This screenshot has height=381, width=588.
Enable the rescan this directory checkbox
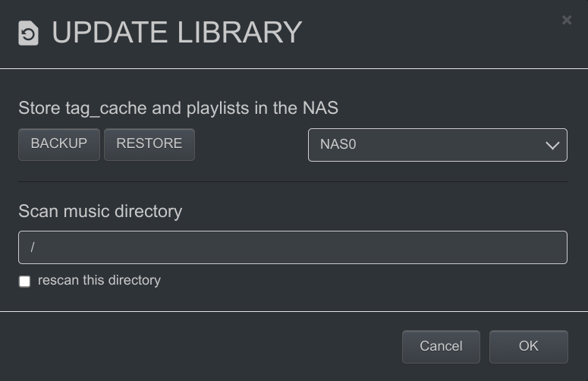tap(25, 282)
